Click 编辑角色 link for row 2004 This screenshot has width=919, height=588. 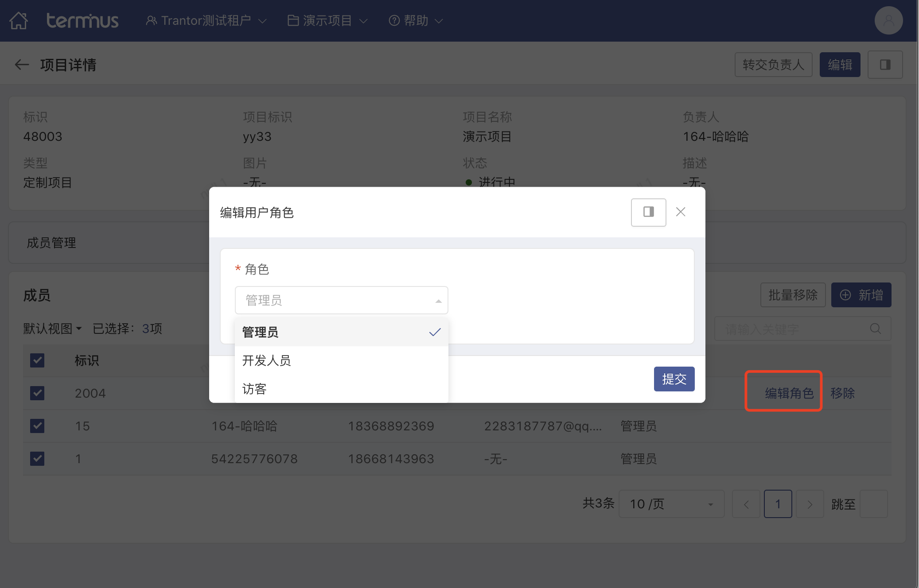pyautogui.click(x=789, y=393)
